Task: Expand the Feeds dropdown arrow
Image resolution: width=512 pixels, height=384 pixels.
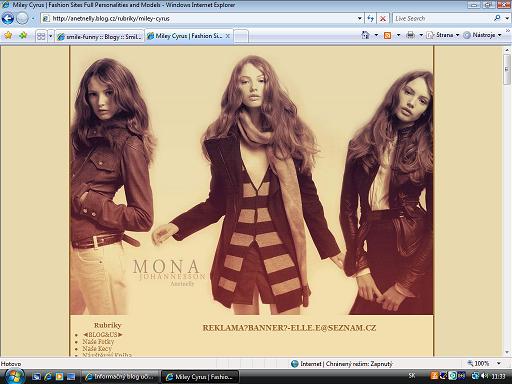Action: click(398, 35)
